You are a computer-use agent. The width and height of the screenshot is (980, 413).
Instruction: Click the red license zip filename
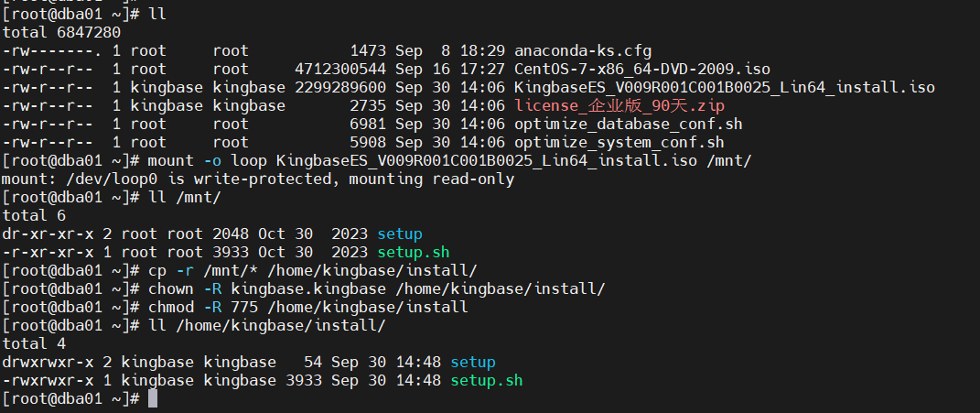[619, 105]
